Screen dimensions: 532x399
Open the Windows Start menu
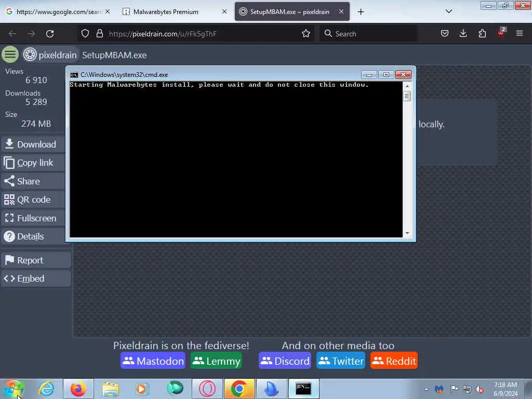[x=13, y=389]
